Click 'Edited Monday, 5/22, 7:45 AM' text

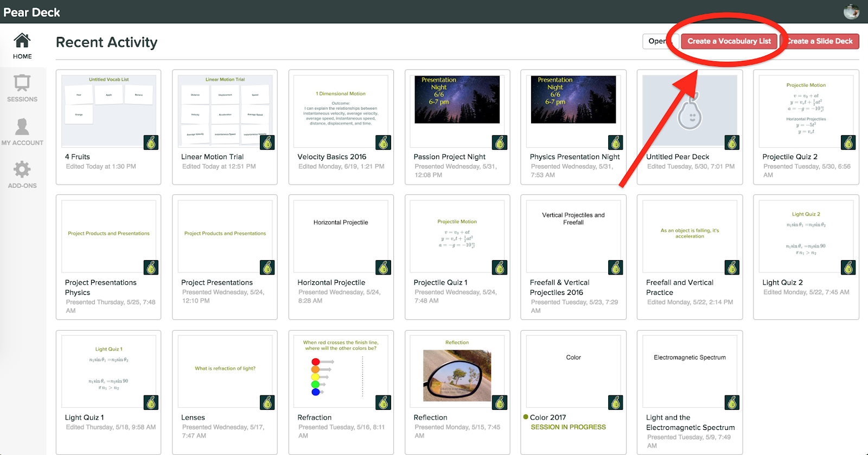coord(806,292)
